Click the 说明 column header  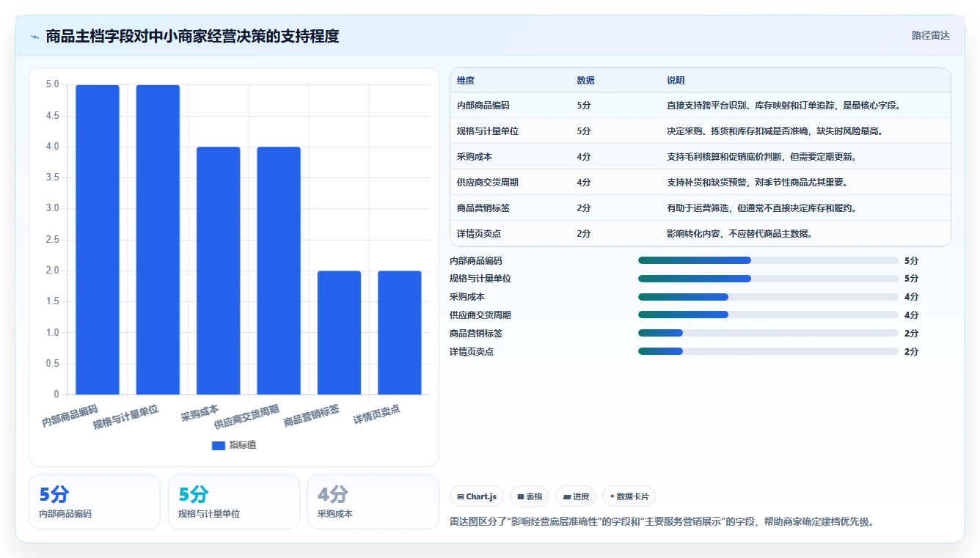click(x=676, y=81)
